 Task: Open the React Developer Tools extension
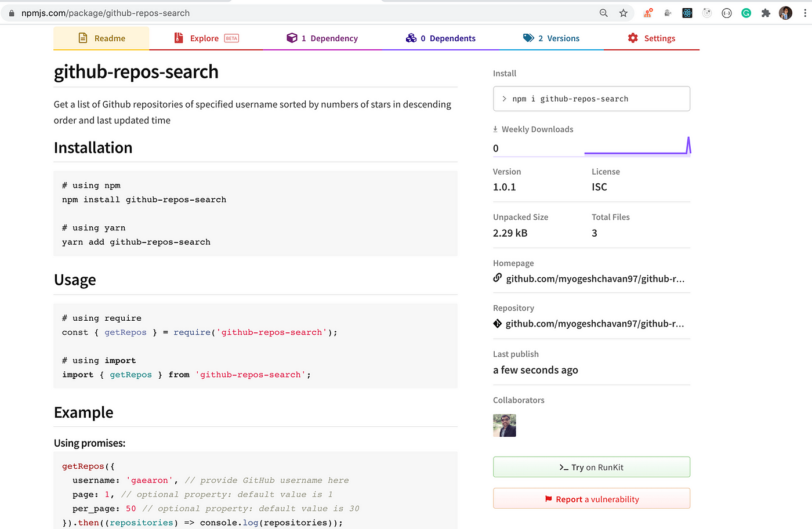click(687, 13)
